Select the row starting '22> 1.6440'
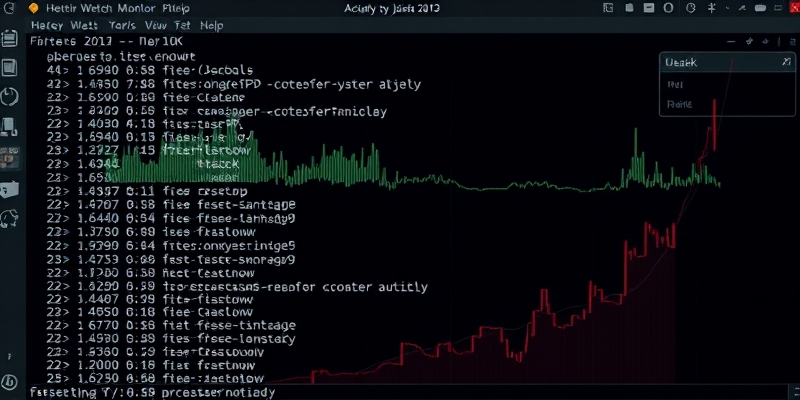This screenshot has height=400, width=800. pyautogui.click(x=171, y=219)
